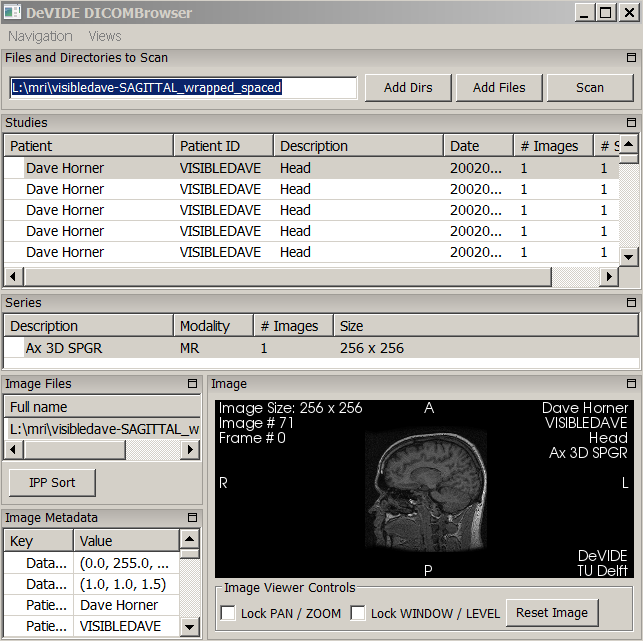The image size is (643, 641).
Task: Maximize the Studies pane
Action: (631, 122)
